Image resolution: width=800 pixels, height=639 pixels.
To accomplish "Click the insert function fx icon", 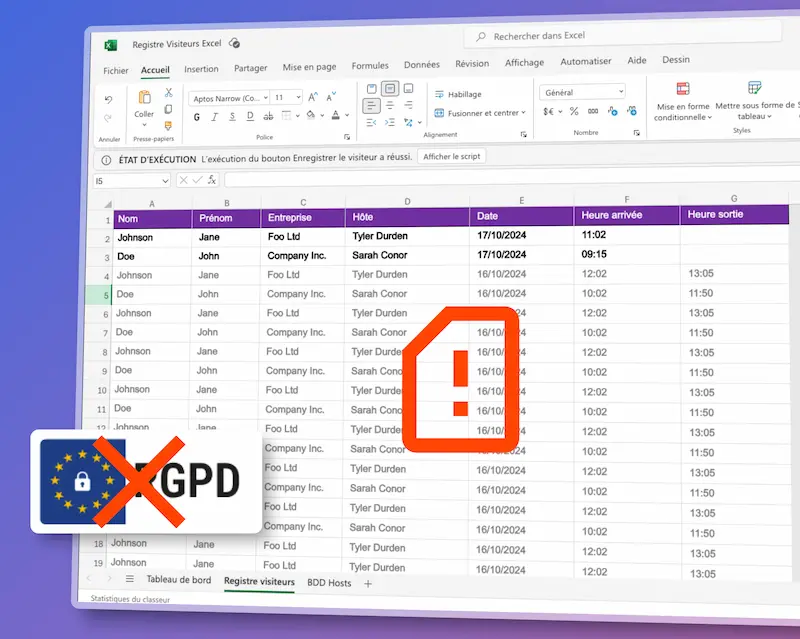I will [x=212, y=180].
